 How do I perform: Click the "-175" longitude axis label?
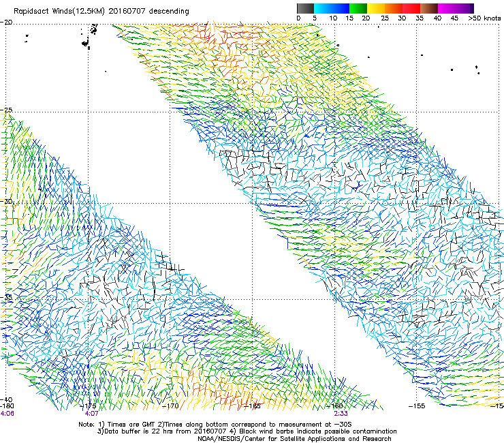pos(89,406)
